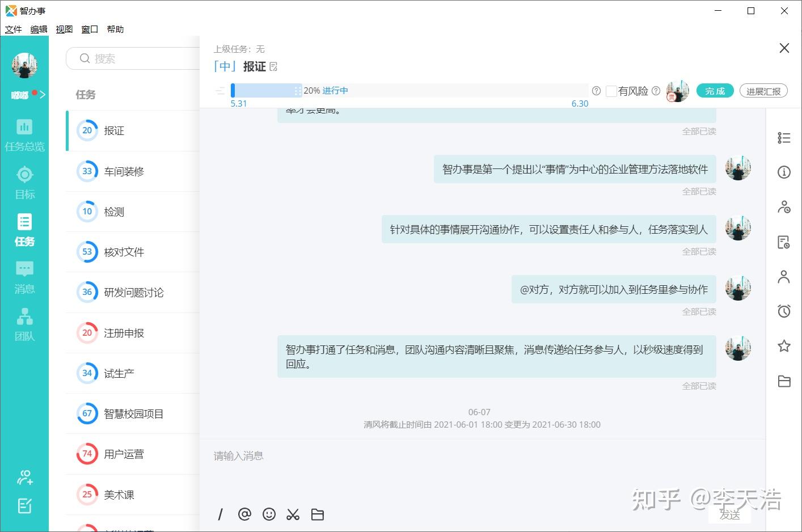The image size is (802, 532).
Task: Take a screenshot with the scissors icon
Action: click(x=293, y=514)
